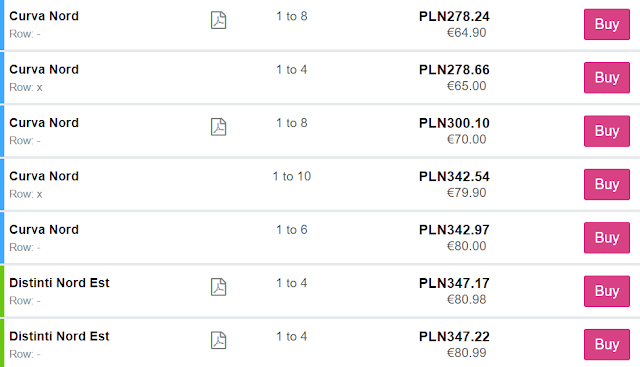The image size is (640, 367).
Task: Buy the Curva Nord ticket at PLN342.97
Action: [607, 238]
